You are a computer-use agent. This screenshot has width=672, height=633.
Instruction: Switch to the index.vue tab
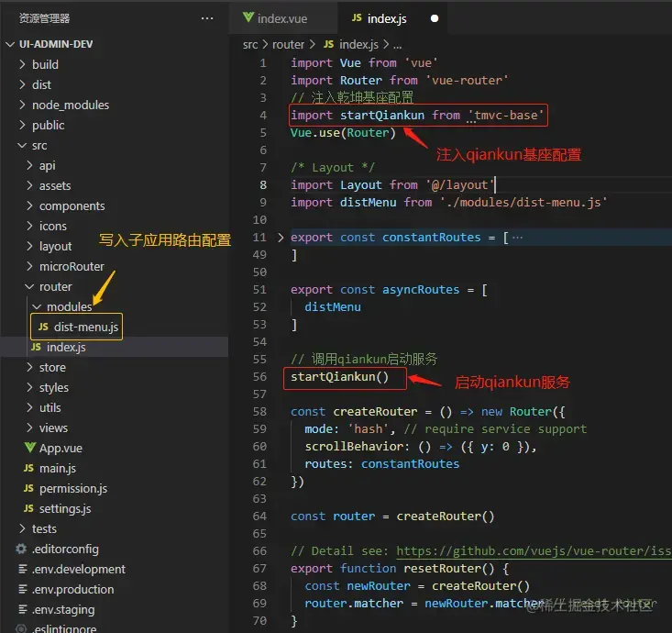pyautogui.click(x=283, y=18)
